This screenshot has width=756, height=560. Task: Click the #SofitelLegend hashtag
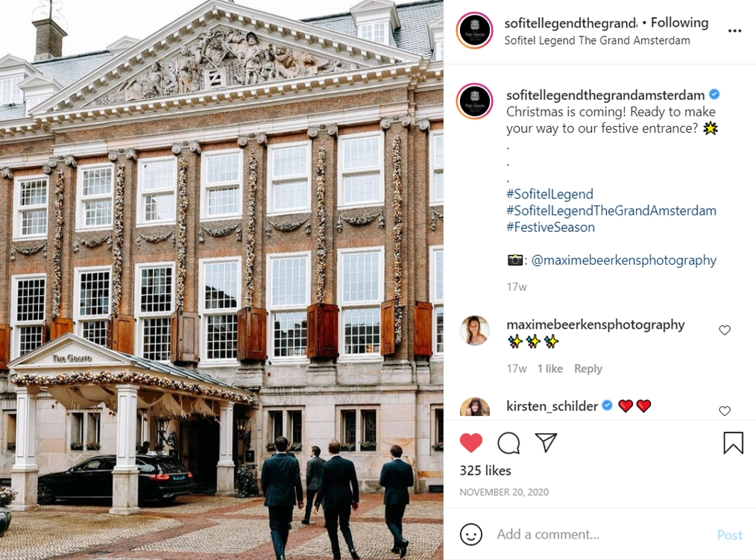tap(549, 194)
